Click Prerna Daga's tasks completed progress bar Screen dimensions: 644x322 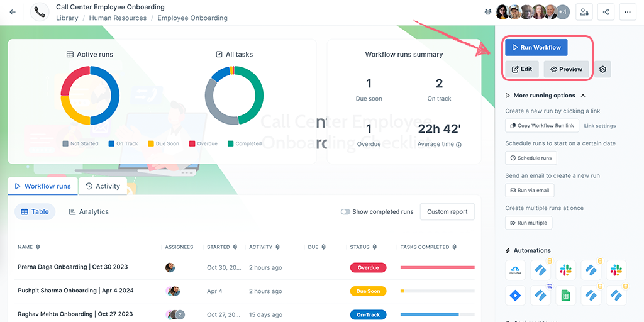pos(437,267)
